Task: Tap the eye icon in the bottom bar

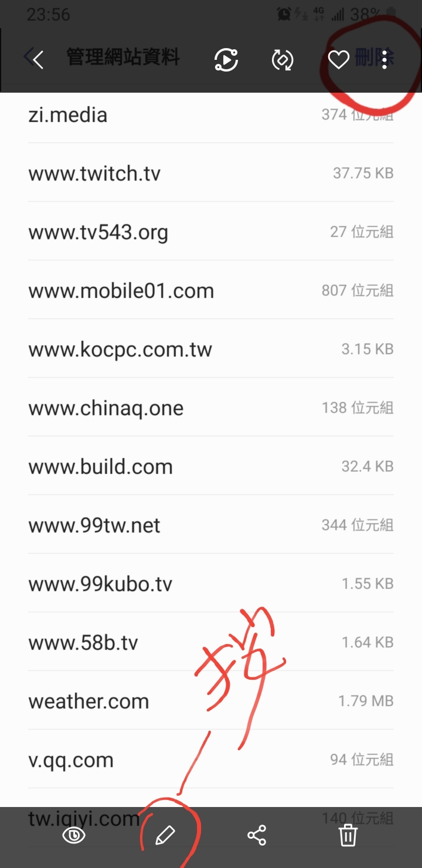Action: click(74, 835)
